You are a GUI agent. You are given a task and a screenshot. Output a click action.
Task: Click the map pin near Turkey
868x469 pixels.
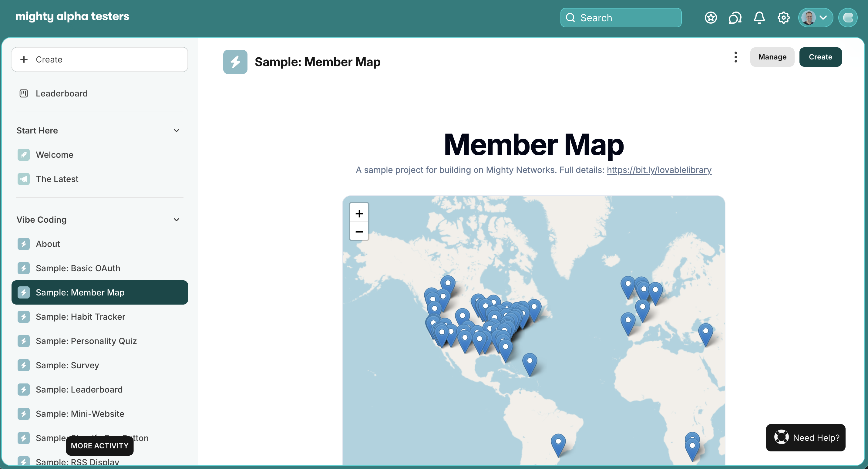click(x=705, y=335)
